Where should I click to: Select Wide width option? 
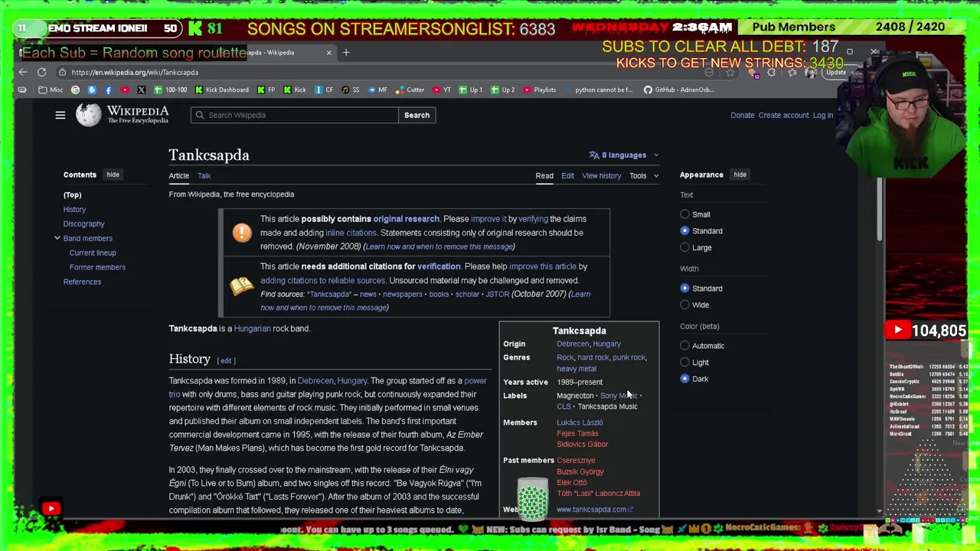pos(684,305)
